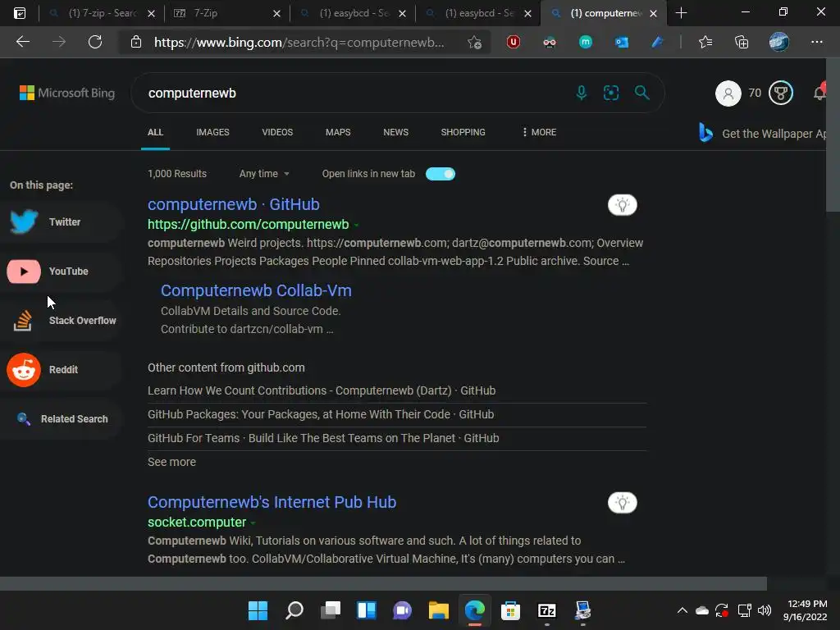Open the glasses extension icon
This screenshot has width=840, height=630.
click(549, 42)
